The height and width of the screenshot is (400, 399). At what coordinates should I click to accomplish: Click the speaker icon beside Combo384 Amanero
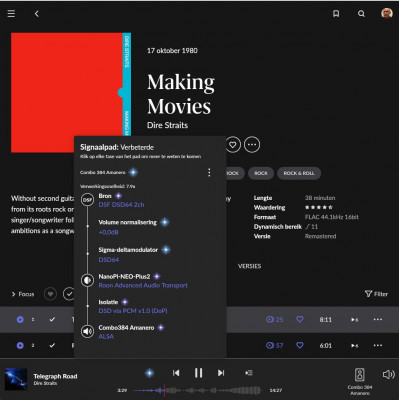pos(87,331)
